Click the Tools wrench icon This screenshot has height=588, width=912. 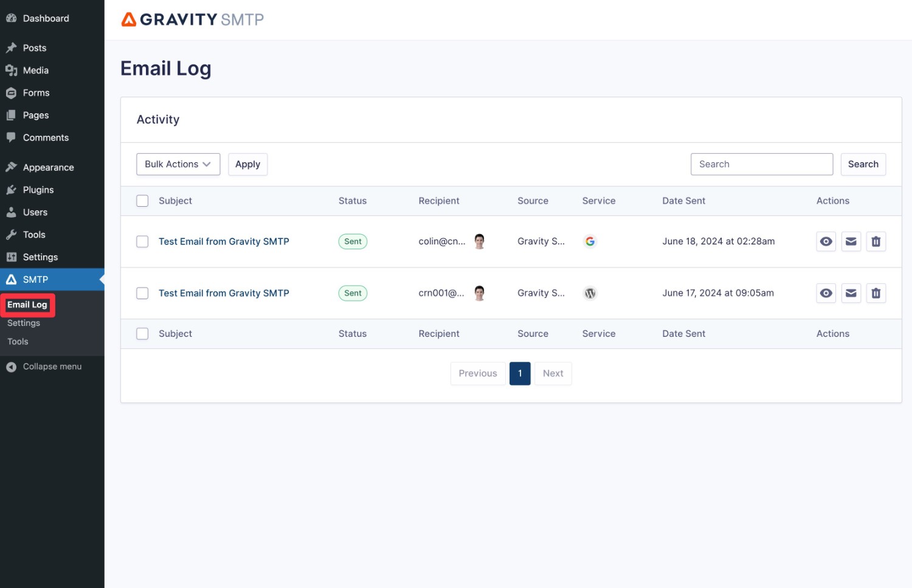11,235
